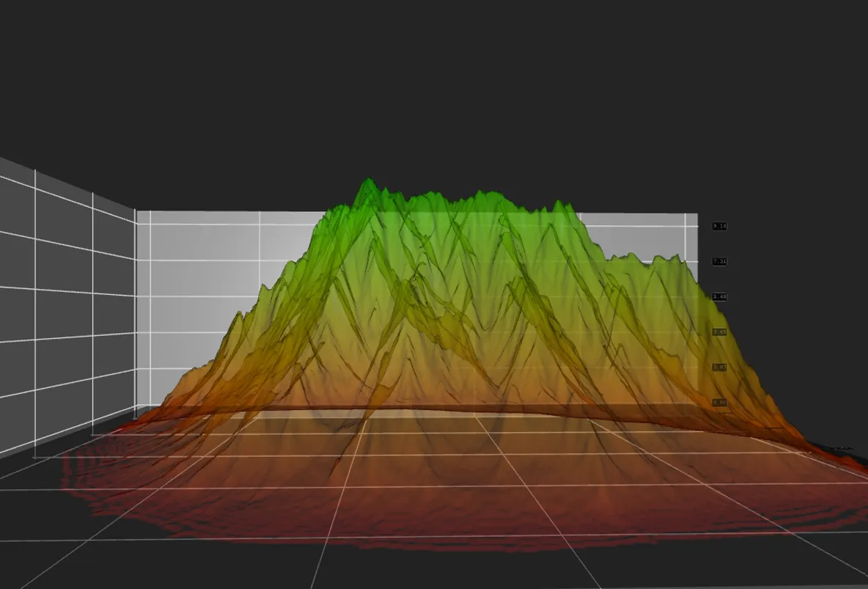Viewport: 868px width, 589px height.
Task: Click the 9.14 axis value label
Action: (719, 227)
